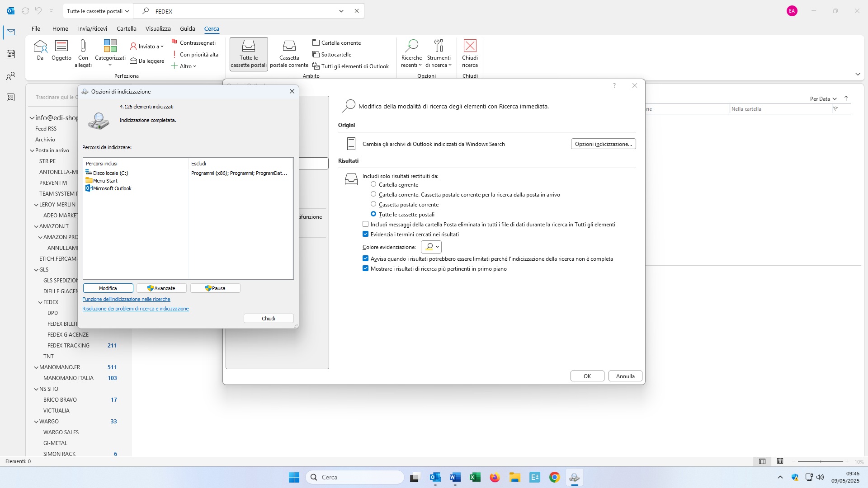The width and height of the screenshot is (868, 488).
Task: Open the Per Data sort dropdown
Action: click(823, 99)
